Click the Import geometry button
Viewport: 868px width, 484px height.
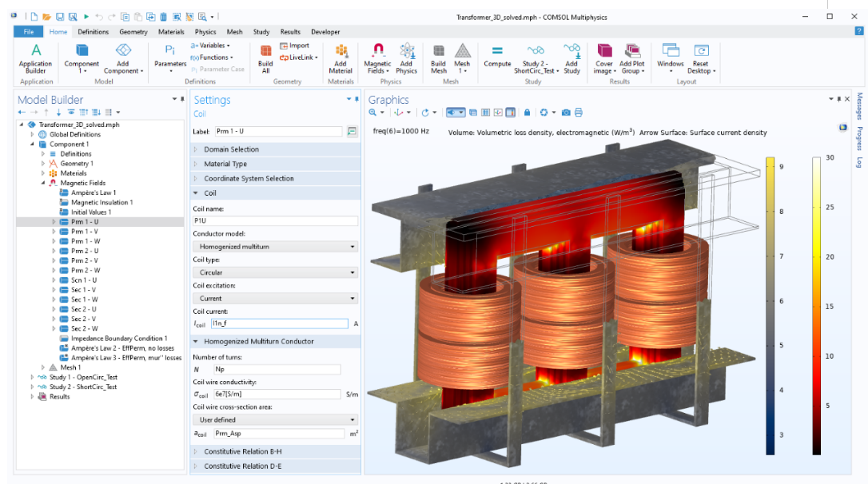point(294,46)
